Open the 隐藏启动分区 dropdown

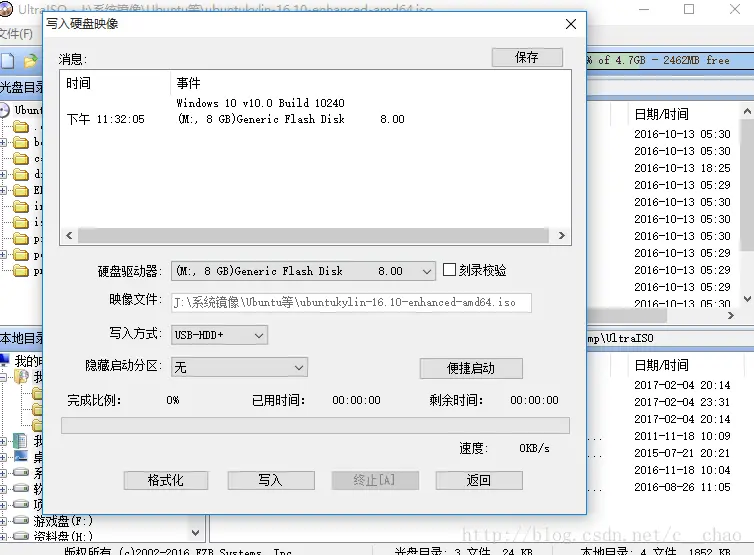point(299,368)
